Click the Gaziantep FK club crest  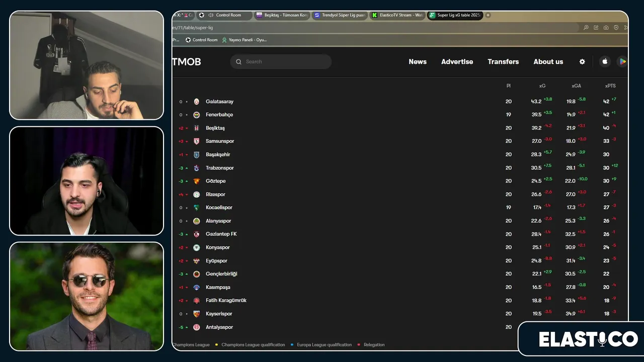coord(197,234)
